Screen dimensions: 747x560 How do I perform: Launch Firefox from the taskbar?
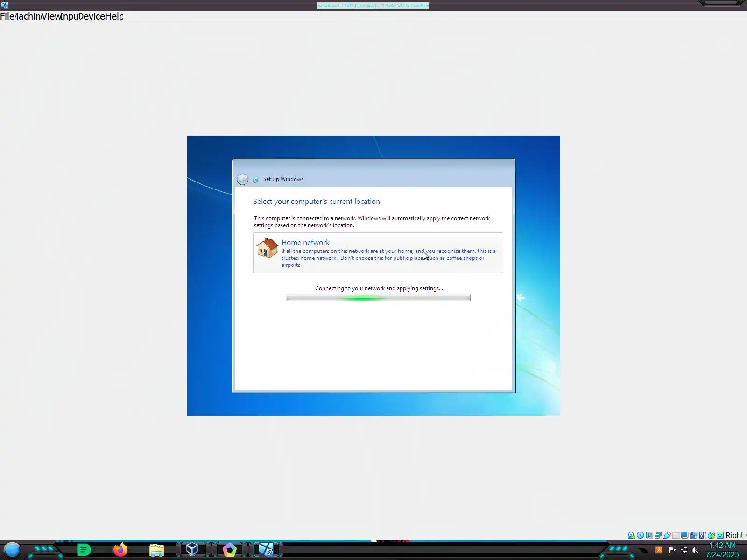coord(120,550)
